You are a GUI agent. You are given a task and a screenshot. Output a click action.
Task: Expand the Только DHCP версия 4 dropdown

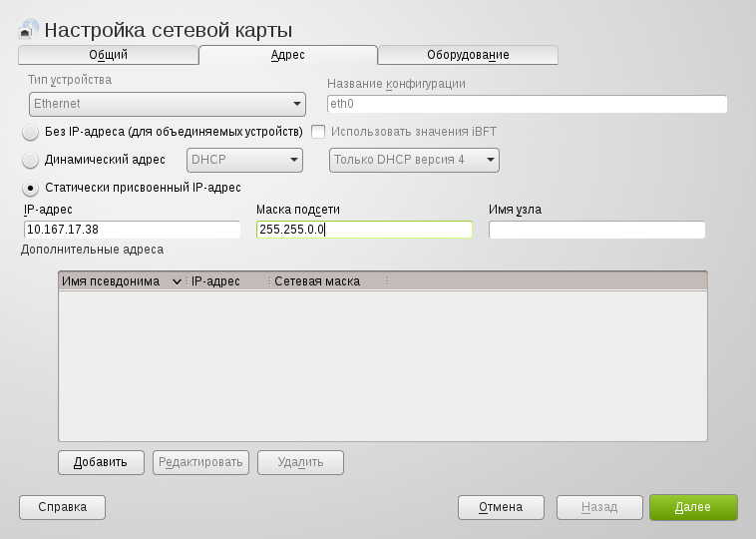click(414, 160)
